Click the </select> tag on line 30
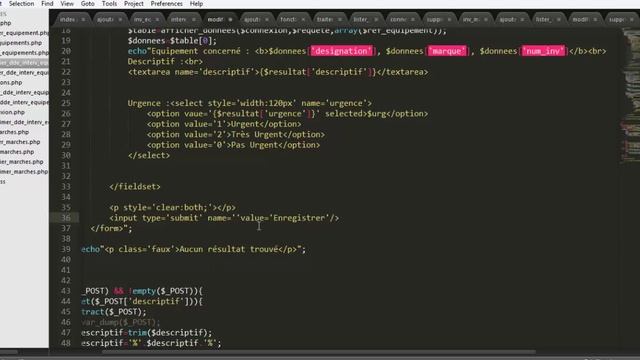 pos(149,156)
